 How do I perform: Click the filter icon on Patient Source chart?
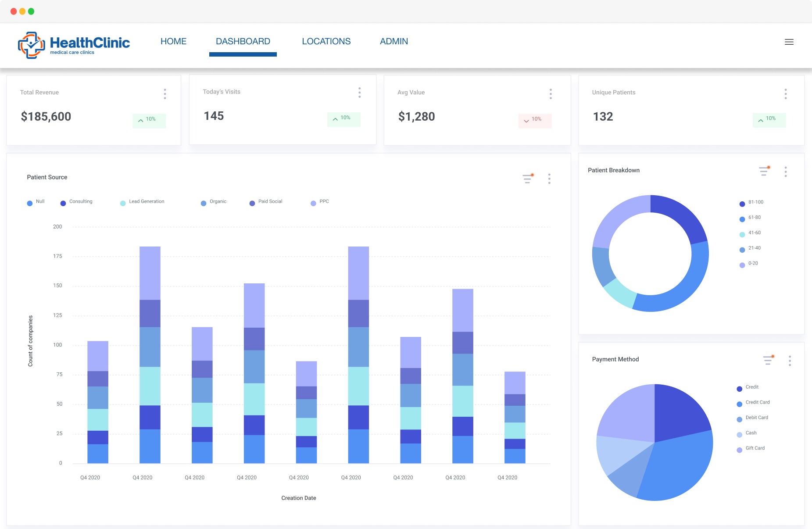coord(528,178)
